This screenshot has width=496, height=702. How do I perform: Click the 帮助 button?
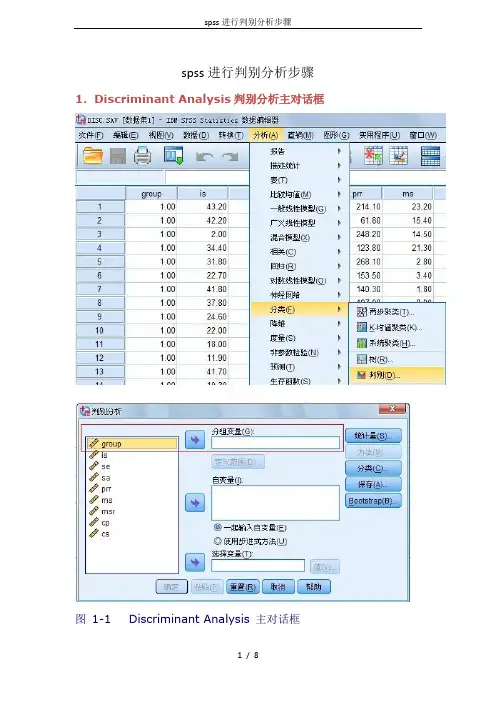click(x=314, y=587)
